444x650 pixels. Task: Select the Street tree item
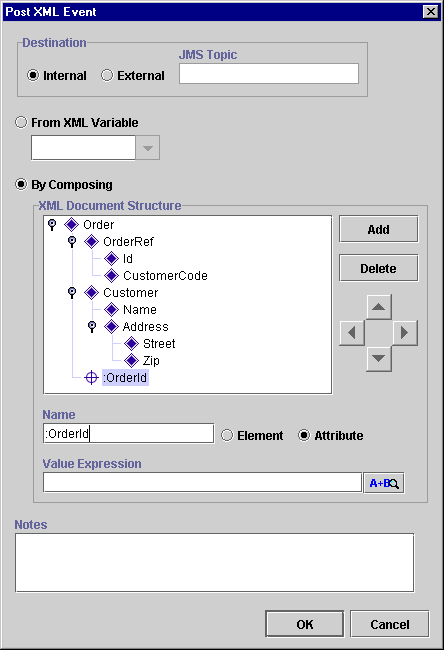coord(159,344)
